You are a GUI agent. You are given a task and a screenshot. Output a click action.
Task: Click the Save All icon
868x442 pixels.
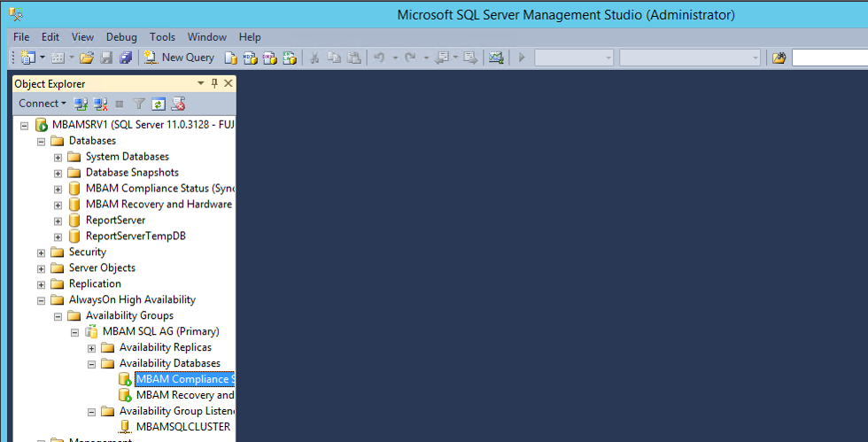[x=126, y=58]
